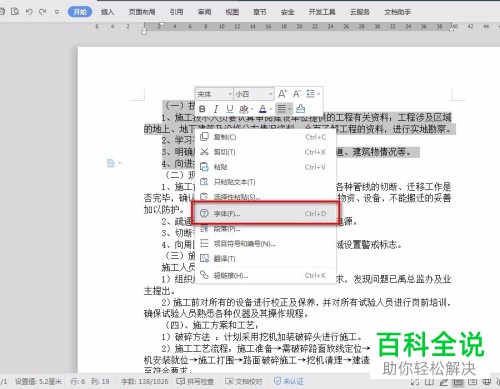Open 字体(F)... font dialog entry
This screenshot has width=500, height=389.
pyautogui.click(x=265, y=214)
